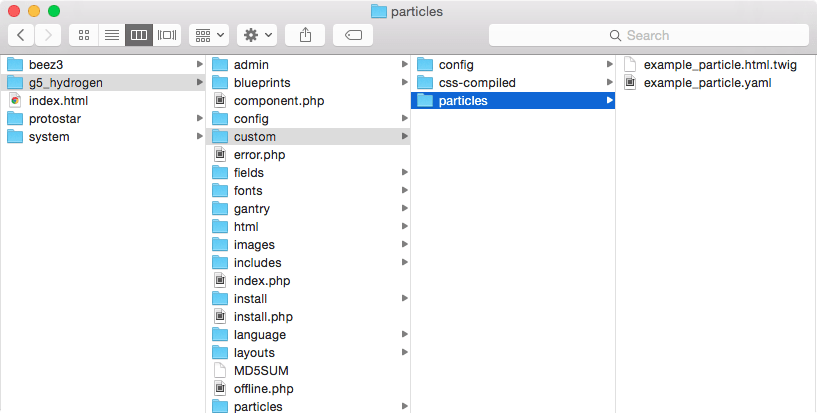Select example_particle.html.twig file
This screenshot has height=413, width=817.
click(716, 65)
